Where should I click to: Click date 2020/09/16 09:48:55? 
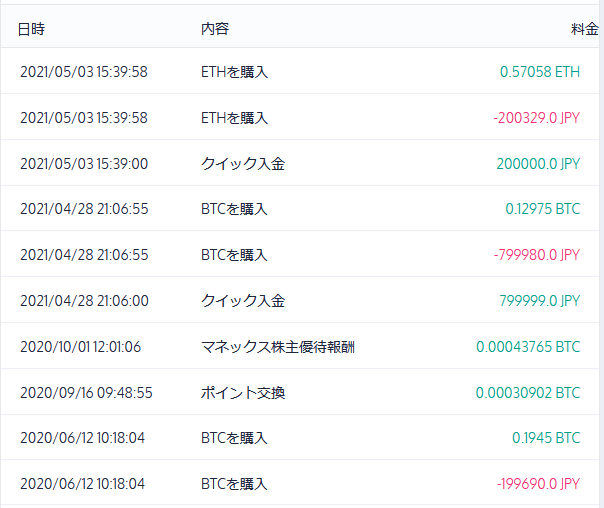86,393
